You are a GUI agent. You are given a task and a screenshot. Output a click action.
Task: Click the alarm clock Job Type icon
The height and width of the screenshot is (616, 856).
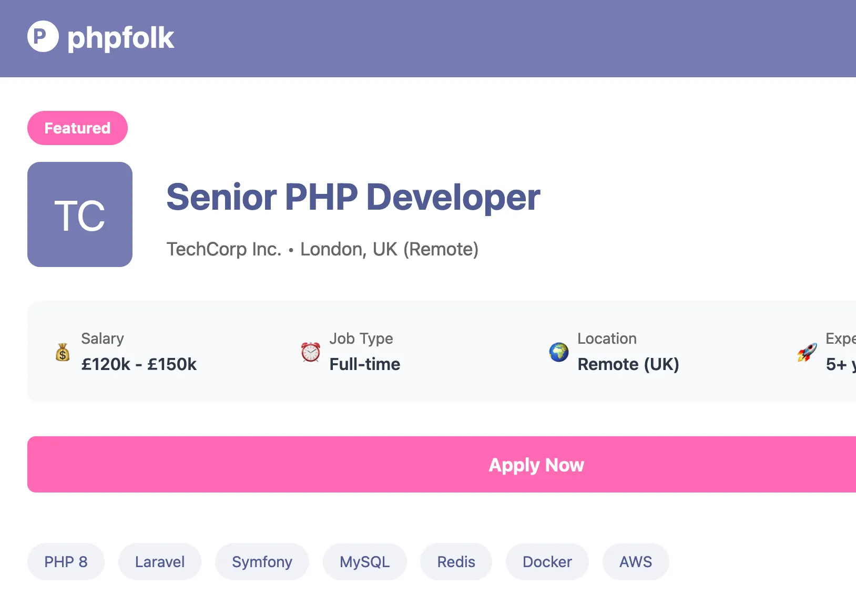pyautogui.click(x=311, y=352)
